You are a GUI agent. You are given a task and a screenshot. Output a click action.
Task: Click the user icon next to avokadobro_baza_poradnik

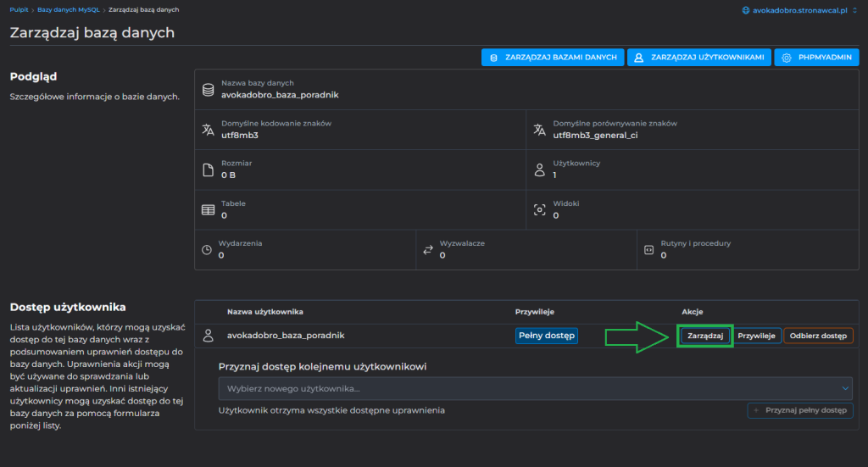(208, 336)
